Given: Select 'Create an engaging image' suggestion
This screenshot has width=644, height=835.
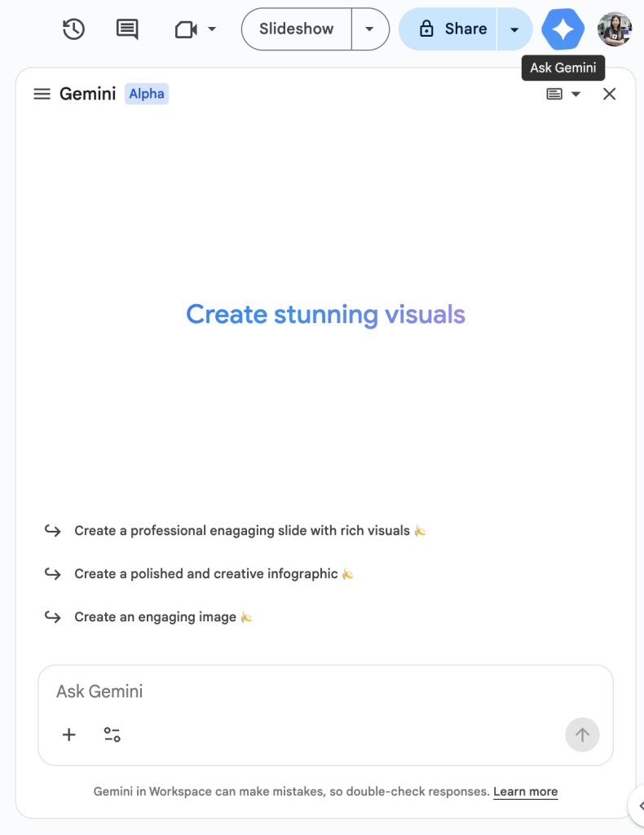Looking at the screenshot, I should click(x=155, y=617).
